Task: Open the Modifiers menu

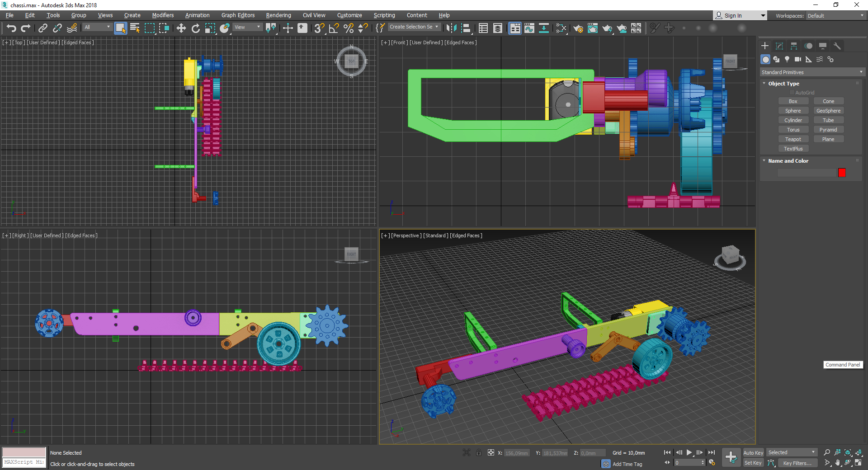Action: coord(163,15)
